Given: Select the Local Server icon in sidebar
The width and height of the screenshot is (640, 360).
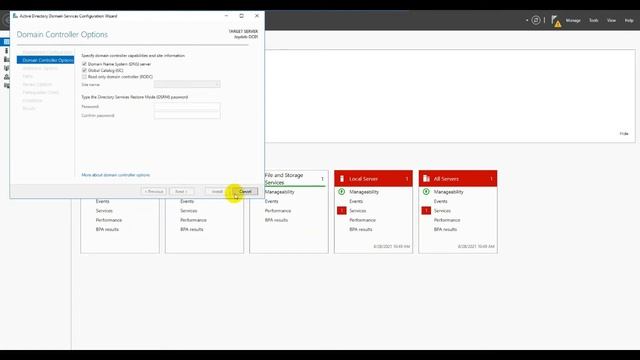Looking at the screenshot, I should click(x=6, y=51).
